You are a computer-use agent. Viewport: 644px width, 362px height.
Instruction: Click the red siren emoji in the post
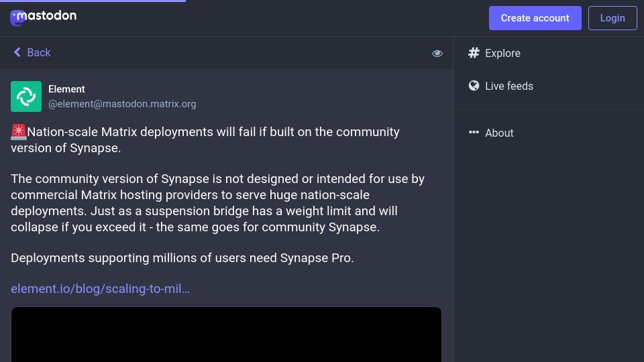click(x=19, y=132)
